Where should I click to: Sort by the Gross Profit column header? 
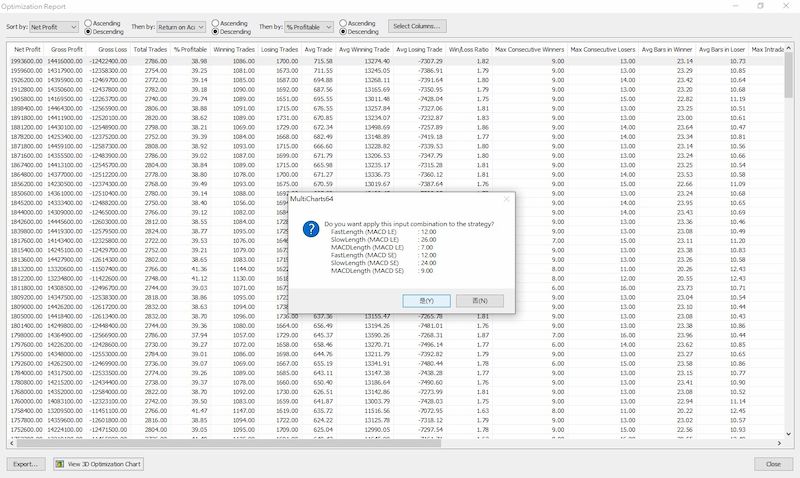pyautogui.click(x=65, y=49)
